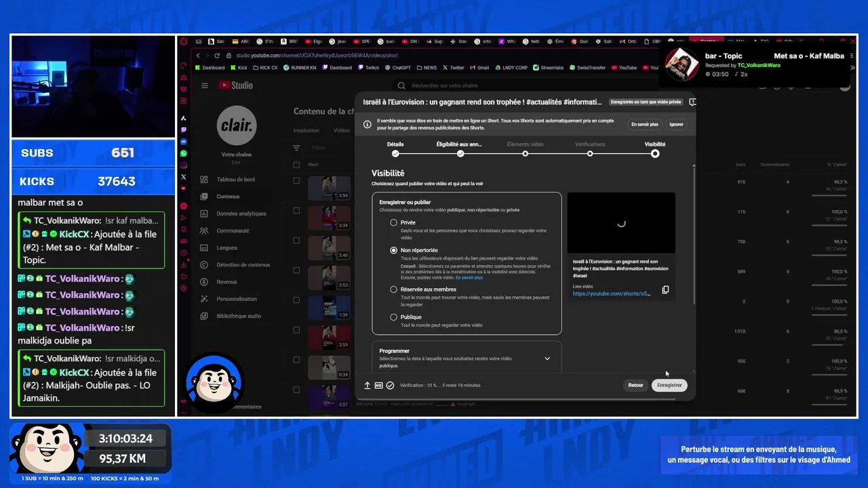
Task: Click the browser back arrow
Action: click(198, 56)
